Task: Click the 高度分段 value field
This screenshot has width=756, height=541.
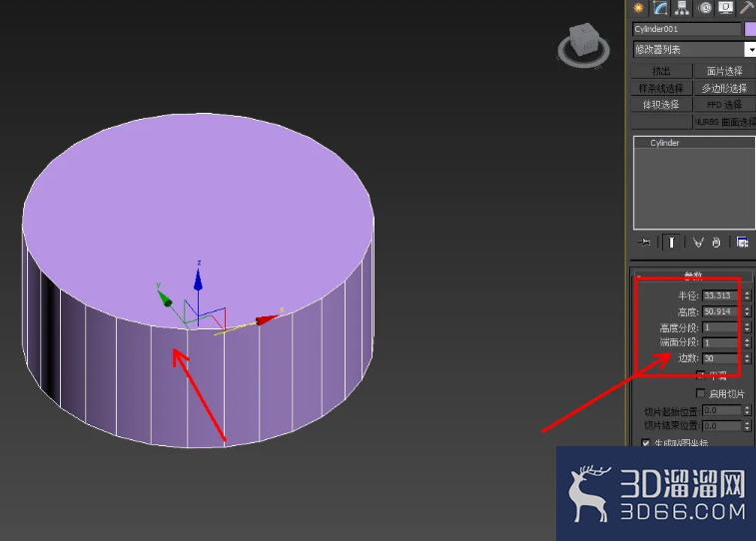Action: tap(720, 327)
